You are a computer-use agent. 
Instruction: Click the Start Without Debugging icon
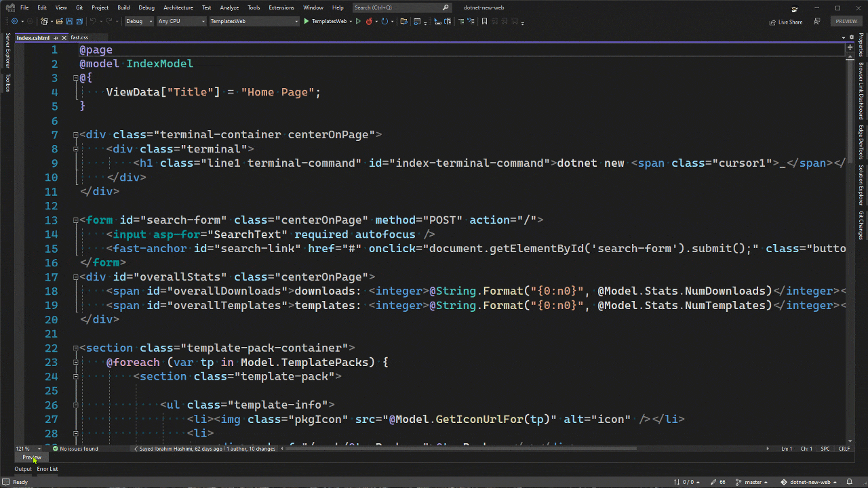357,22
